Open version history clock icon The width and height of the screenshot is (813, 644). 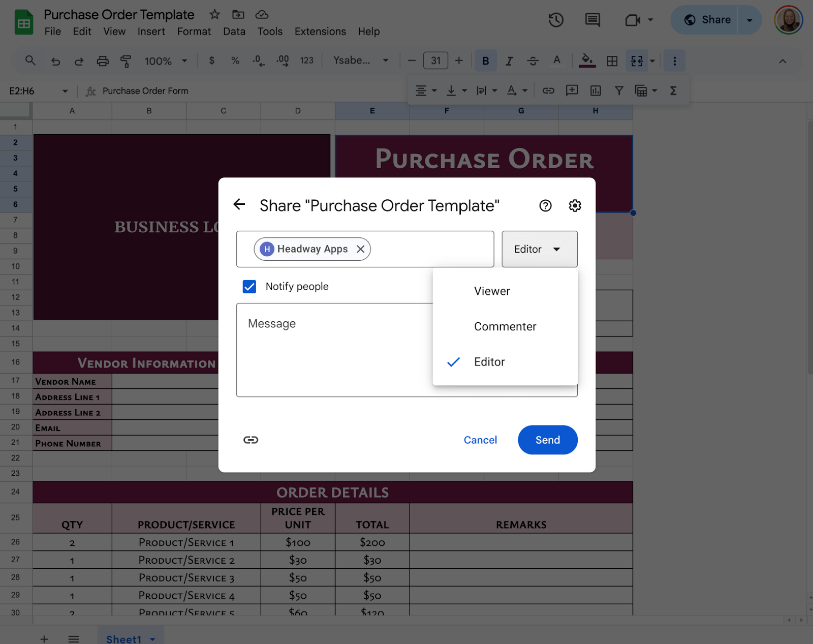click(x=556, y=20)
